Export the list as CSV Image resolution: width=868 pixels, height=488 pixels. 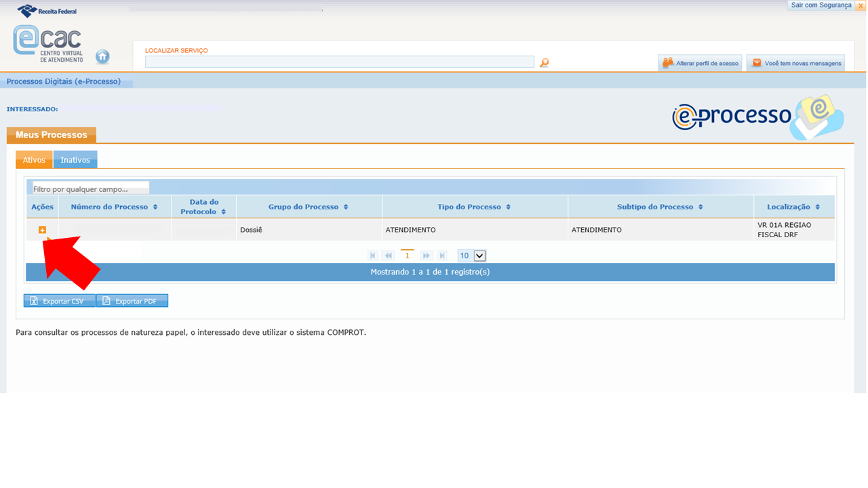pos(60,301)
